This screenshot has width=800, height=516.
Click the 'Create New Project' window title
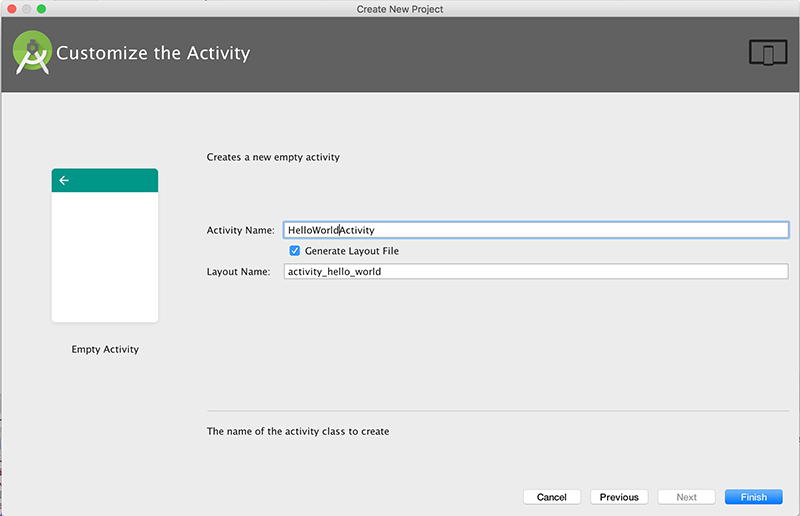pyautogui.click(x=399, y=9)
